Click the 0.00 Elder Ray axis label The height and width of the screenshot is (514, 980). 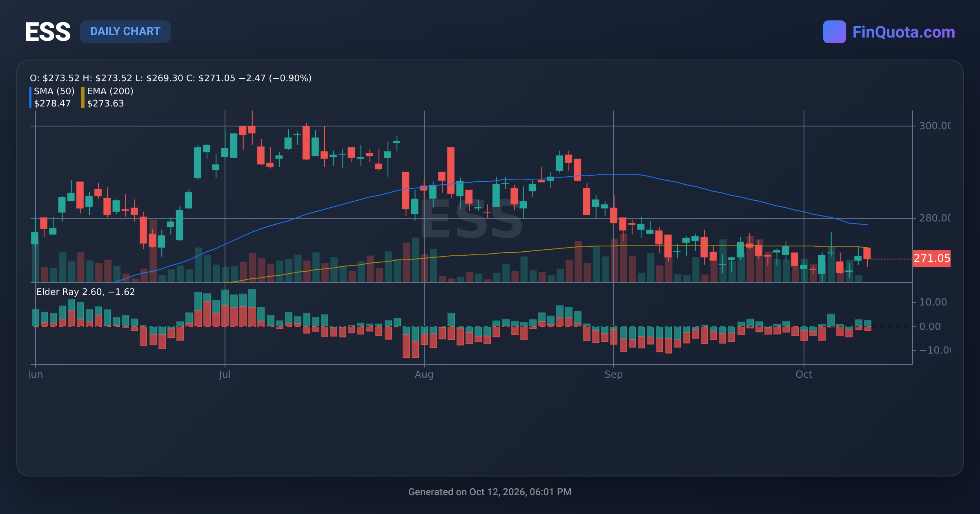[x=930, y=327]
